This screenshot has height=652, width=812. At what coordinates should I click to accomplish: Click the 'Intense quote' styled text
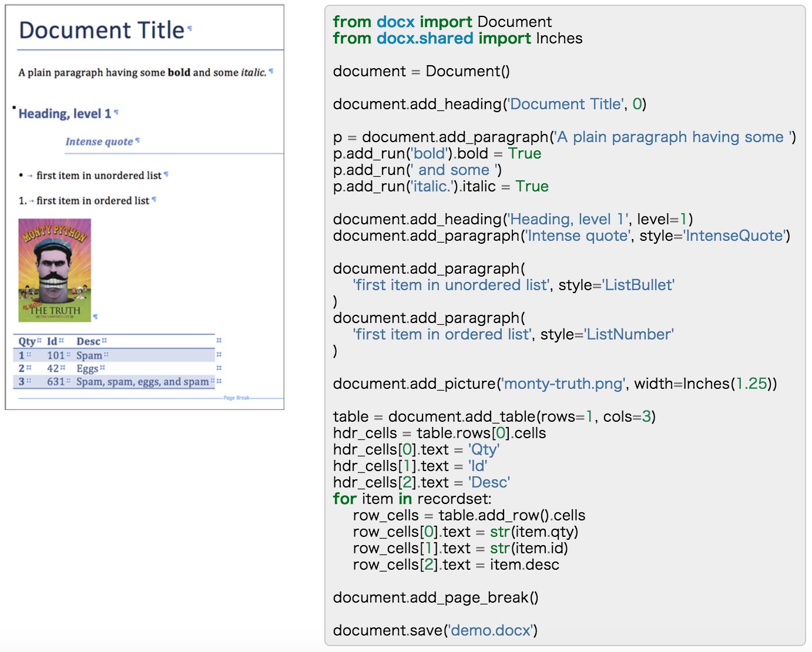pos(99,142)
